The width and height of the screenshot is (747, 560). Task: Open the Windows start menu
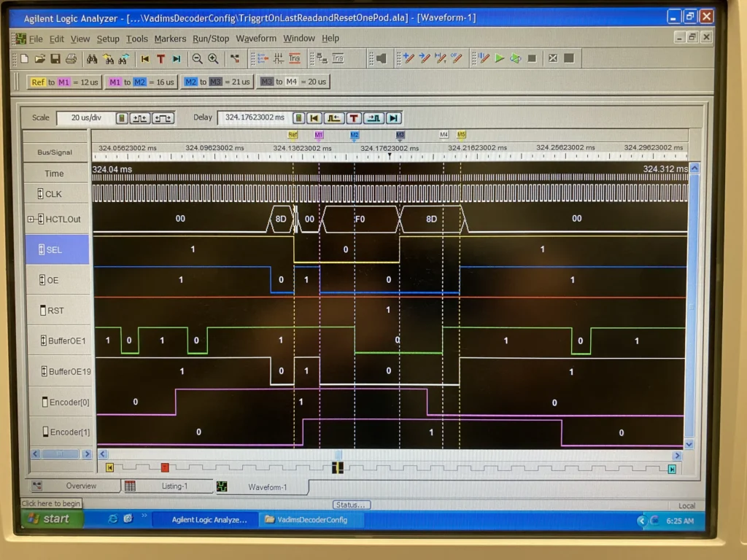point(52,519)
